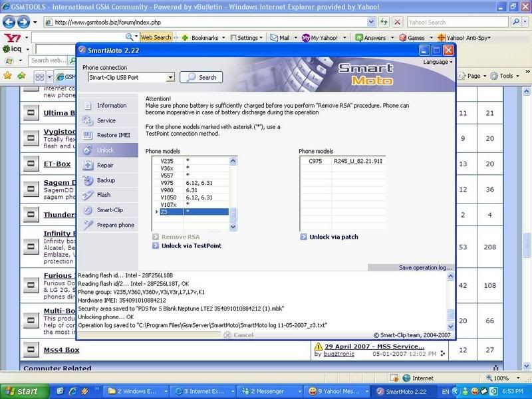The width and height of the screenshot is (532, 399).
Task: Click the disabled Remove RSA option
Action: click(176, 237)
